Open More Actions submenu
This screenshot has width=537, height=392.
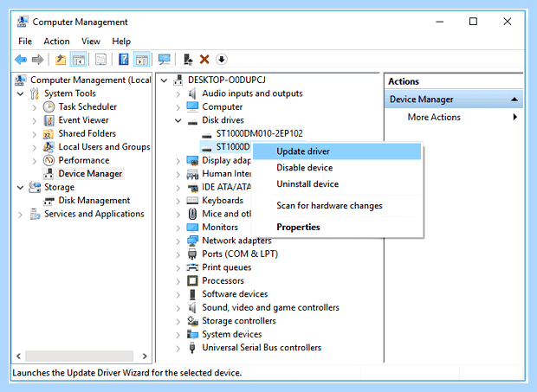tap(454, 117)
